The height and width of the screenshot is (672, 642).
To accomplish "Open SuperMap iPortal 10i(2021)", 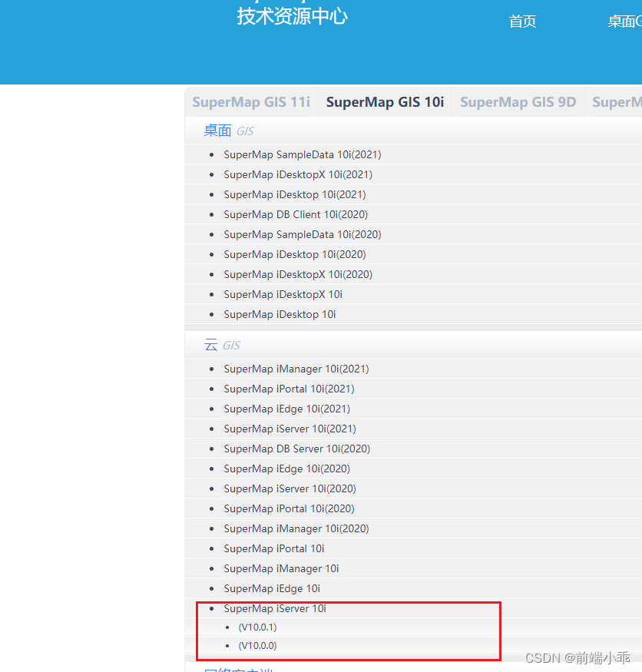I will [x=290, y=389].
